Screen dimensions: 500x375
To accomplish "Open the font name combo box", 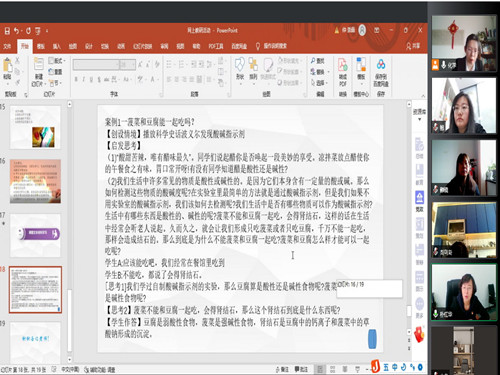I will coord(96,64).
